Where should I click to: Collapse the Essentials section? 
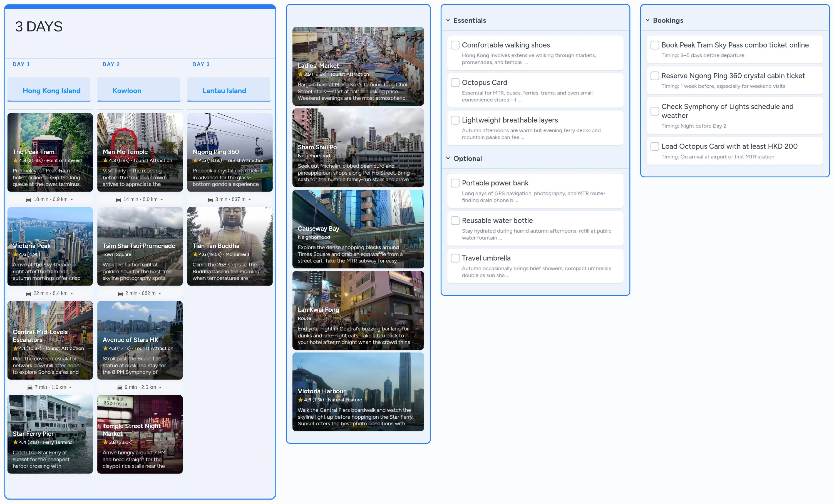click(x=448, y=20)
